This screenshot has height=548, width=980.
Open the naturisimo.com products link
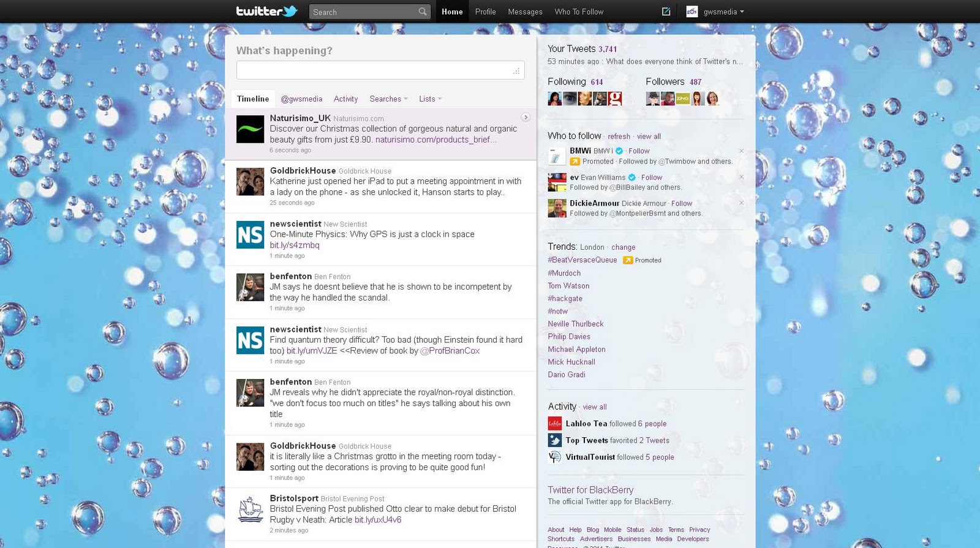click(435, 140)
